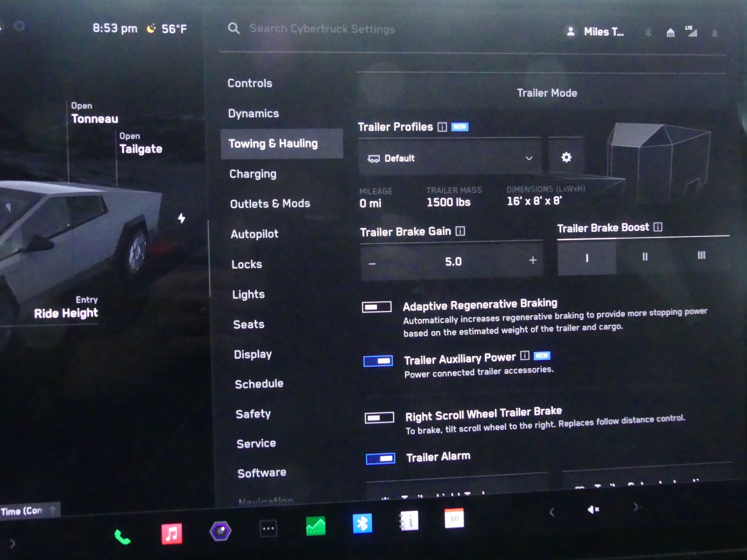This screenshot has width=747, height=560.
Task: Launch the Music app icon
Action: (172, 533)
